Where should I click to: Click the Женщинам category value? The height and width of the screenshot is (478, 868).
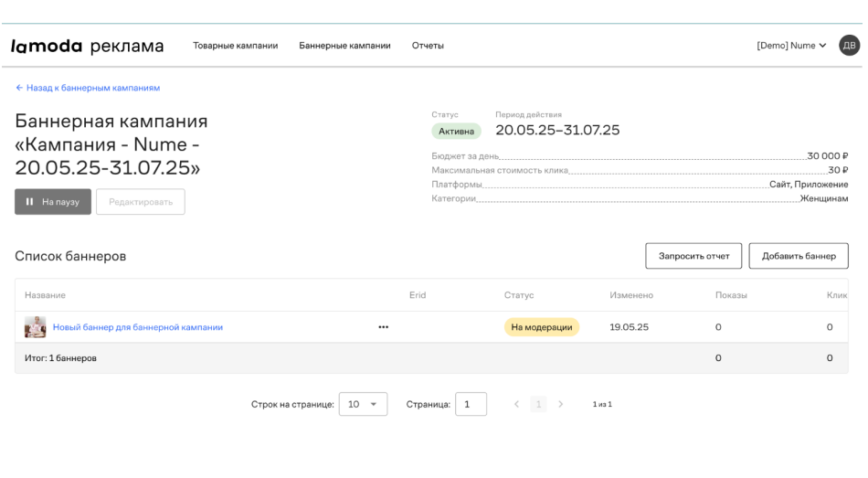pyautogui.click(x=824, y=198)
